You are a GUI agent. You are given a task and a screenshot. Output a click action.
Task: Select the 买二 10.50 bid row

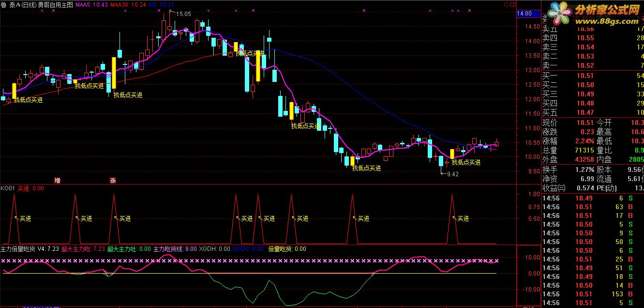[592, 85]
